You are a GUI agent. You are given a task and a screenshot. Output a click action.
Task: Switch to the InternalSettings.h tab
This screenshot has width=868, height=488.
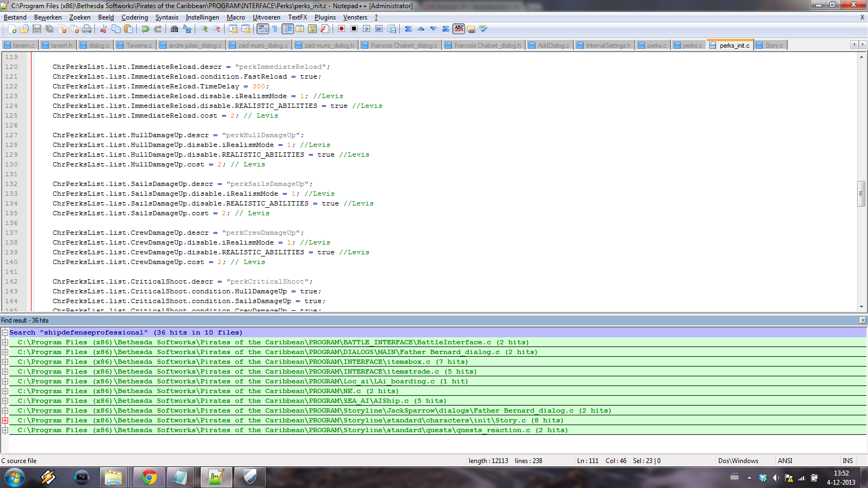tap(604, 46)
